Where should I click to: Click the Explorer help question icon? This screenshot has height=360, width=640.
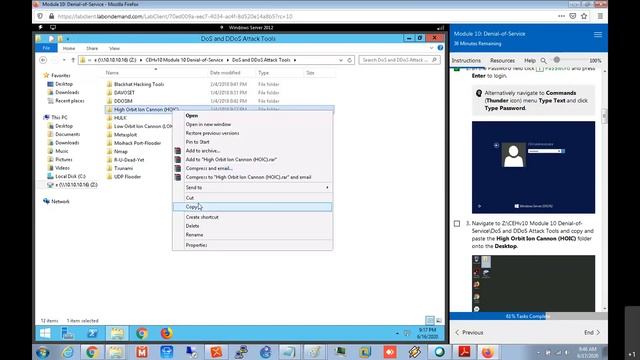tap(440, 48)
